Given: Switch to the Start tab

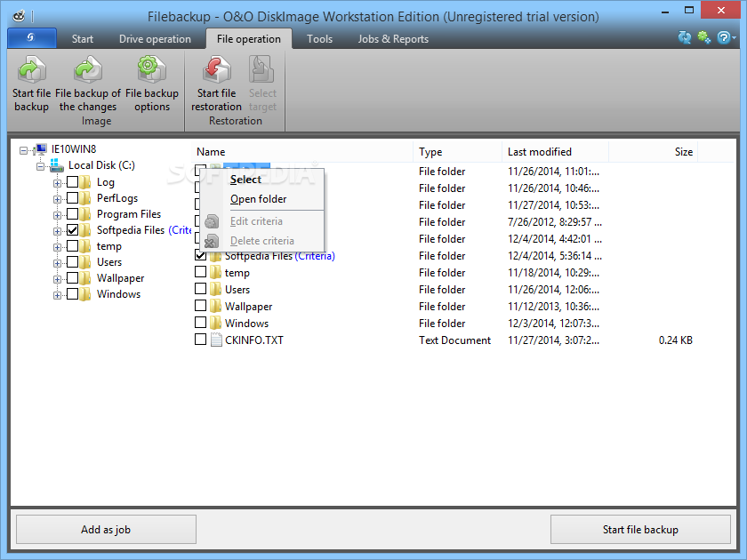Looking at the screenshot, I should 83,39.
